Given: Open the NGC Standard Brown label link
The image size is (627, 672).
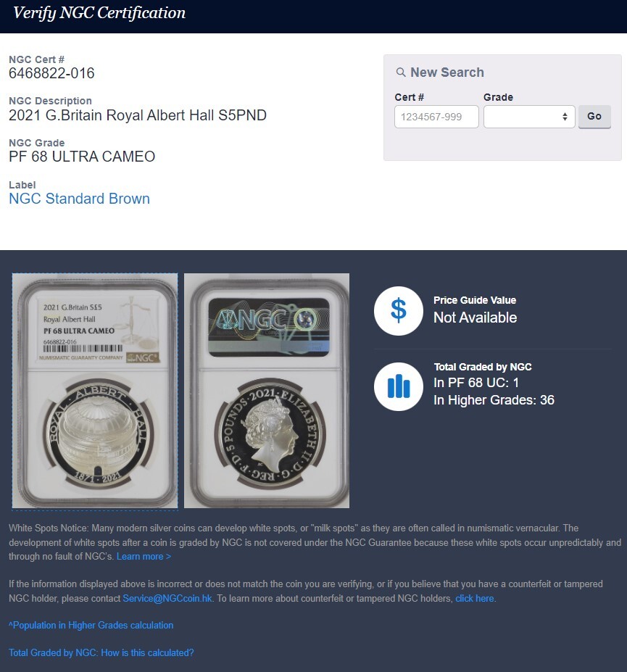Looking at the screenshot, I should [x=79, y=199].
